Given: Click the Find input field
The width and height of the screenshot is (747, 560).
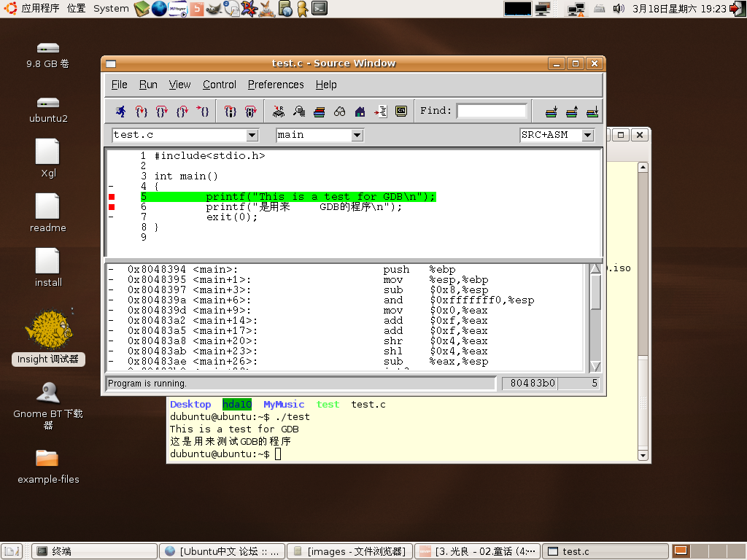Looking at the screenshot, I should point(492,111).
